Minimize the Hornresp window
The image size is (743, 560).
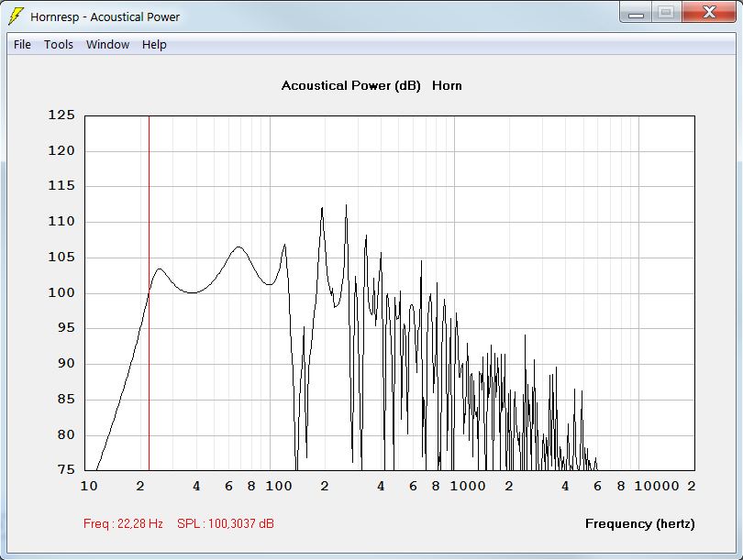pyautogui.click(x=636, y=13)
